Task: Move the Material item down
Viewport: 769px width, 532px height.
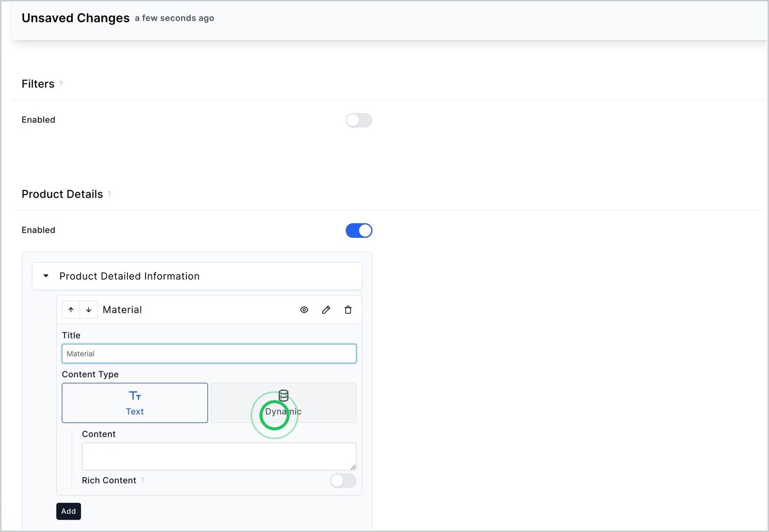Action: (88, 310)
